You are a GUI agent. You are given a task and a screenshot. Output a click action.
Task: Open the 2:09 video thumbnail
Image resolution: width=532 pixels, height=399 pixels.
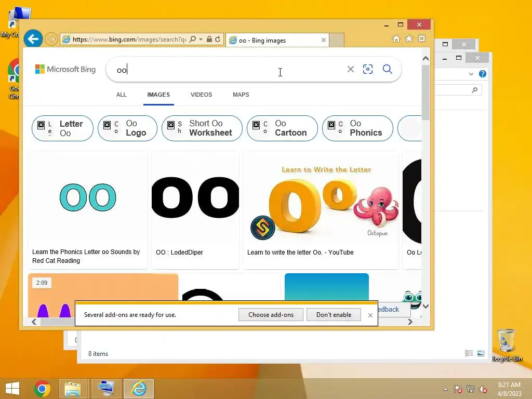click(x=103, y=287)
